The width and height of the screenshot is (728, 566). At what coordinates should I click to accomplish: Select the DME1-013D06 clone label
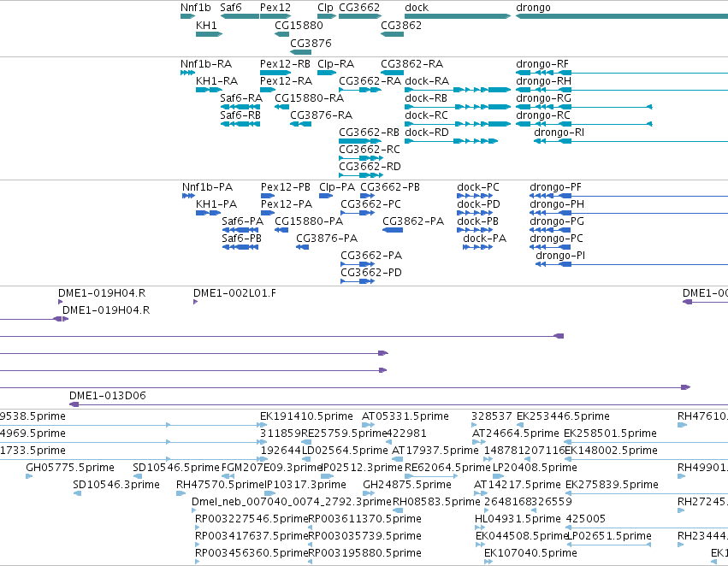coord(108,396)
